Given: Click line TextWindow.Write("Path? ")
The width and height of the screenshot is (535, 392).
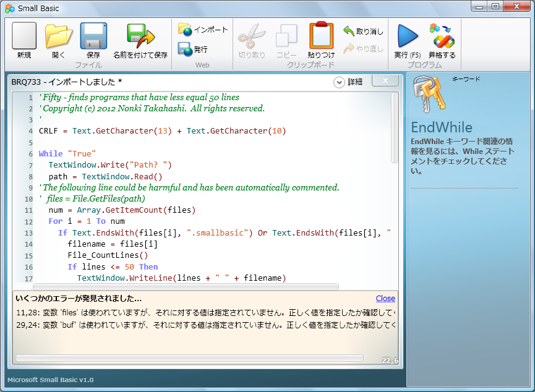Looking at the screenshot, I should pyautogui.click(x=110, y=165).
